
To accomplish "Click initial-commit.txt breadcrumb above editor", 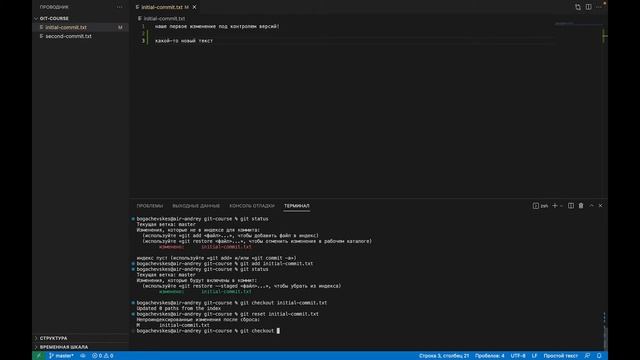I will tap(164, 18).
